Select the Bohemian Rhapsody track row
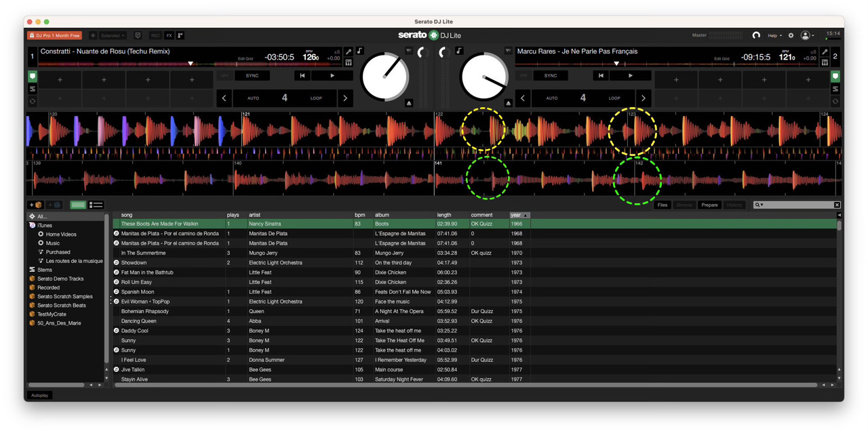Image resolution: width=868 pixels, height=433 pixels. coord(475,311)
